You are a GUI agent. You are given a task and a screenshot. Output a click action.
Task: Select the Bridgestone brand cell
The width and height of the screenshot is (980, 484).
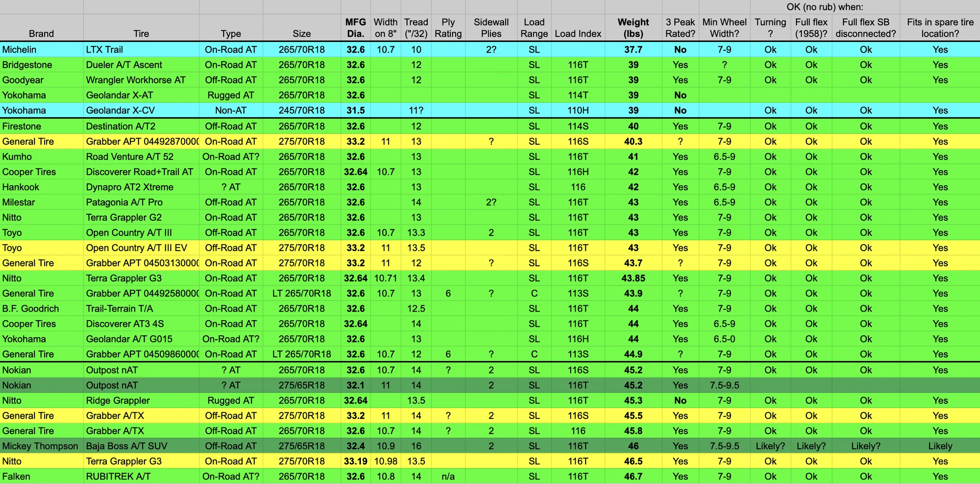pyautogui.click(x=41, y=65)
